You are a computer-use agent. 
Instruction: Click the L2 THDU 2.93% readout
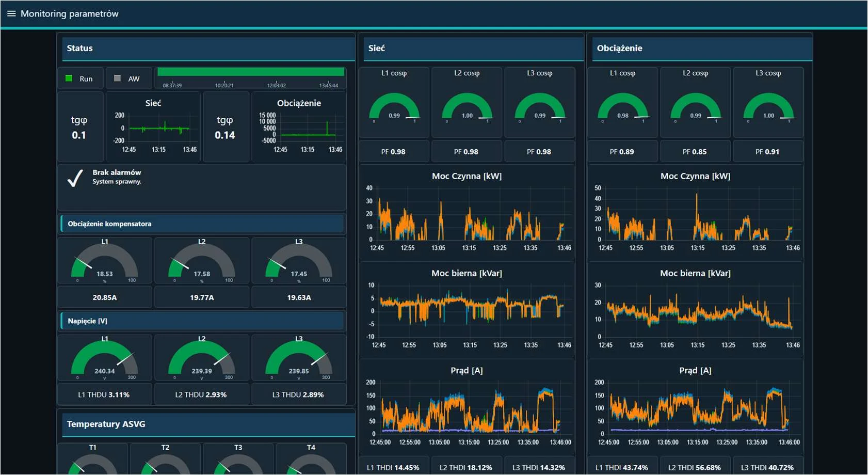tap(202, 394)
